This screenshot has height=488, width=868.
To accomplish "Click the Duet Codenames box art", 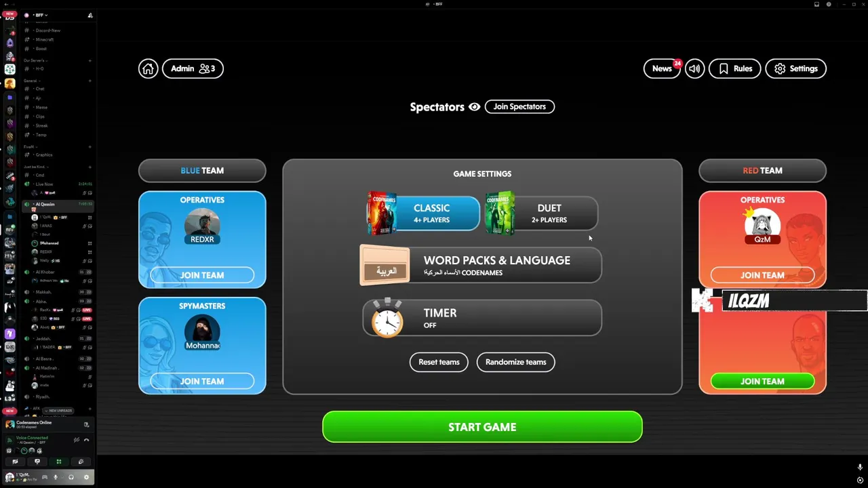I will (x=500, y=213).
